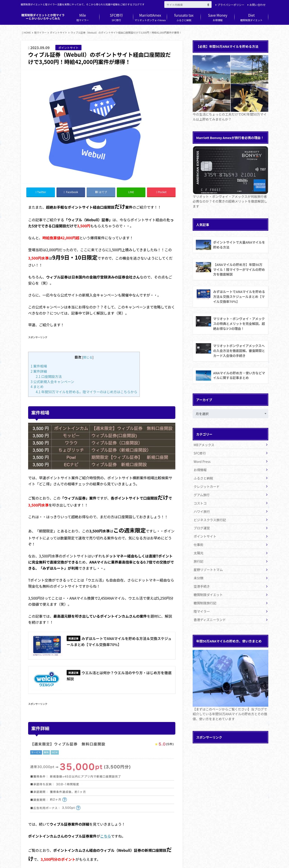This screenshot has width=289, height=868.
Task: Open the Save Money menu item
Action: [217, 18]
